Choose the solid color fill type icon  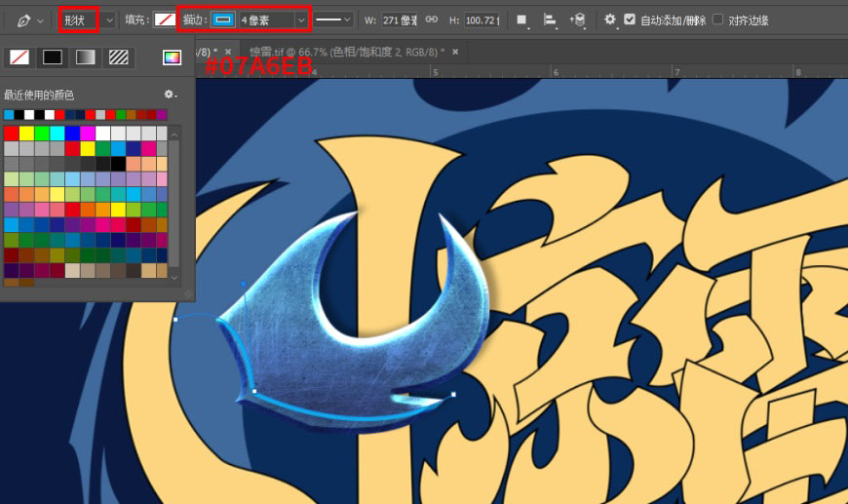(53, 57)
